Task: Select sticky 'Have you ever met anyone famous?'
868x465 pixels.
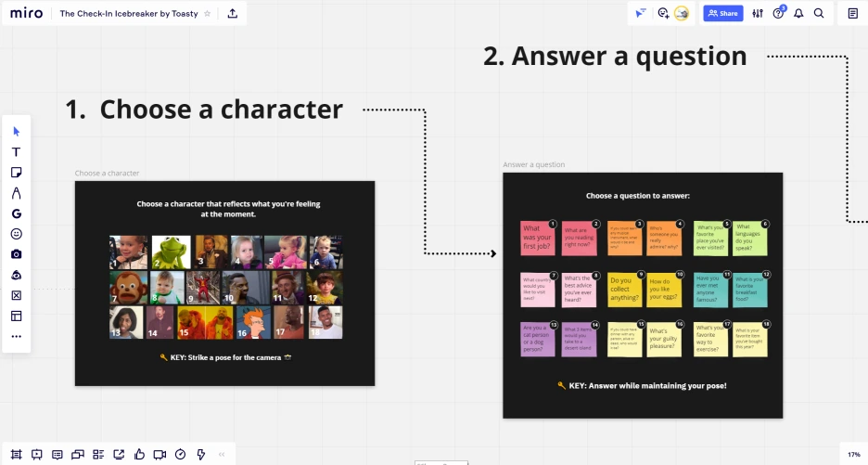Action: (x=710, y=289)
